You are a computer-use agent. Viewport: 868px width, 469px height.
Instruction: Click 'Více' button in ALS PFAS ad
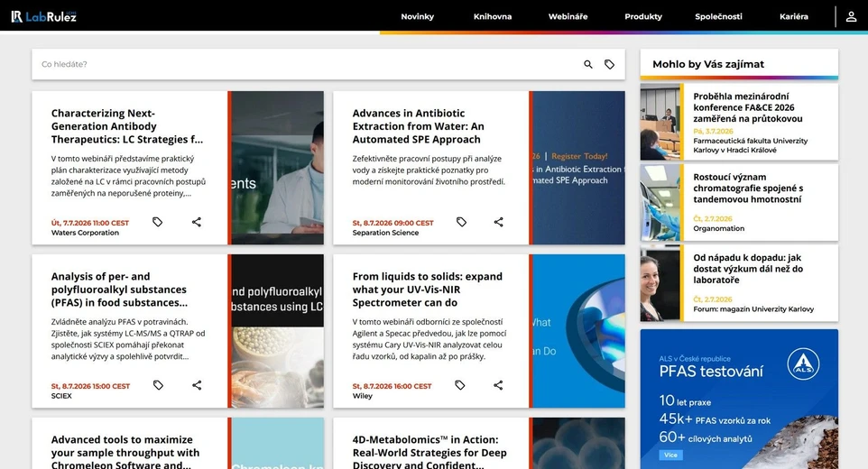tap(671, 455)
